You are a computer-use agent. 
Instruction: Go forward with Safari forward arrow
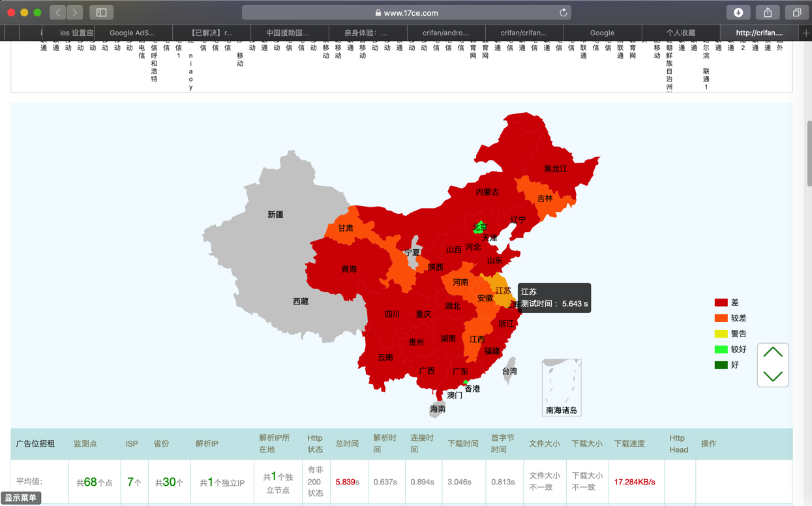(75, 12)
